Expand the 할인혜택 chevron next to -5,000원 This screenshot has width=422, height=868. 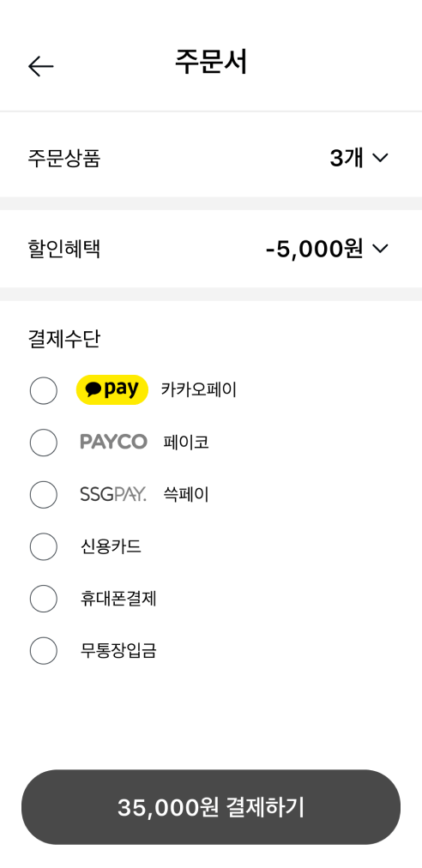click(381, 249)
